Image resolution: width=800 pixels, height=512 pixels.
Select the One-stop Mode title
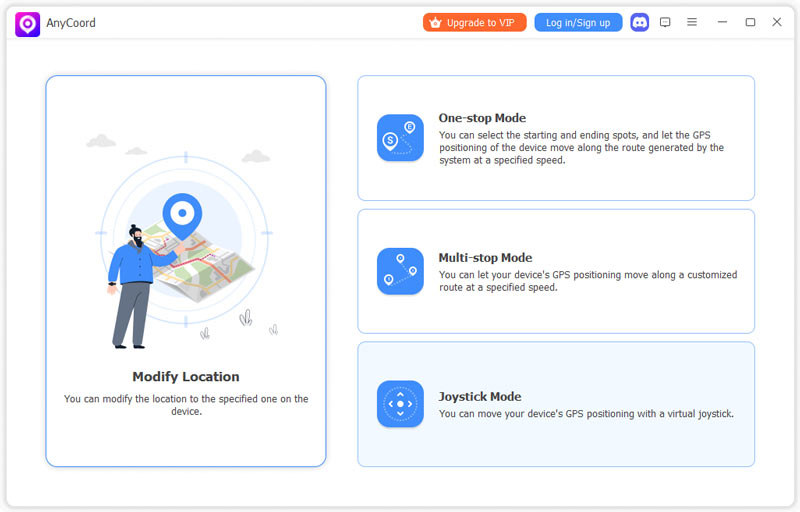pyautogui.click(x=482, y=118)
